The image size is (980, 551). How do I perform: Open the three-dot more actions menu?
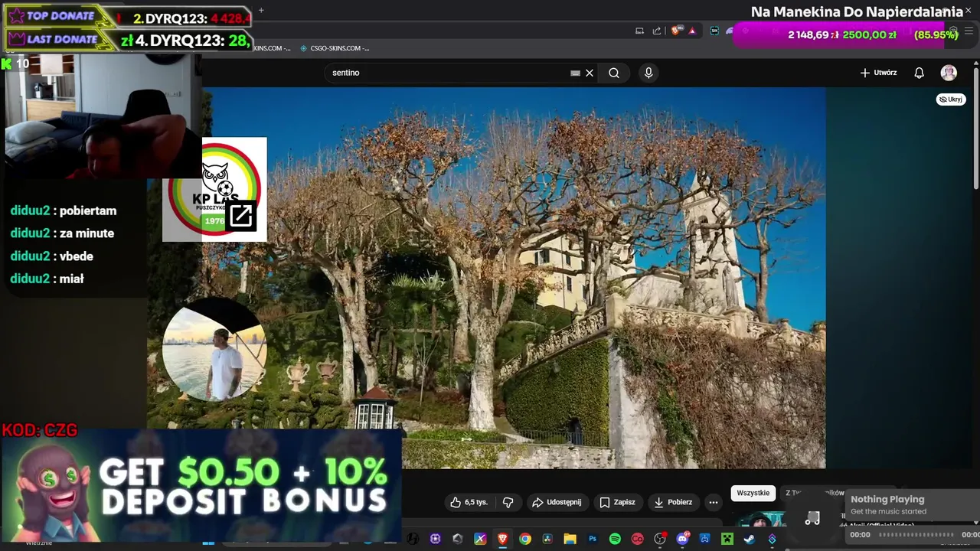(714, 503)
